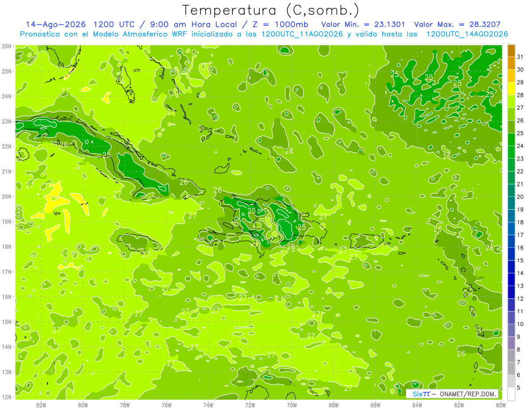Click 'Valor Max. = 28.3207' text

457,24
